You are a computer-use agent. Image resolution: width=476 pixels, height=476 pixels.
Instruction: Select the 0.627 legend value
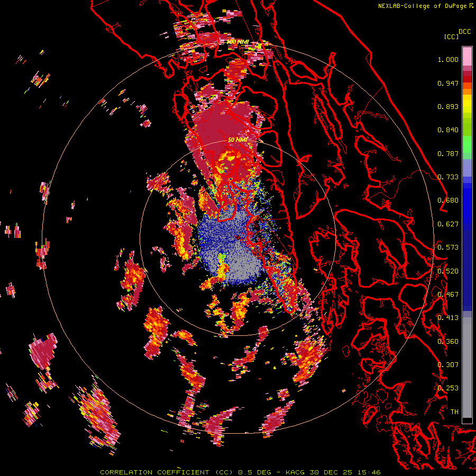tap(448, 224)
